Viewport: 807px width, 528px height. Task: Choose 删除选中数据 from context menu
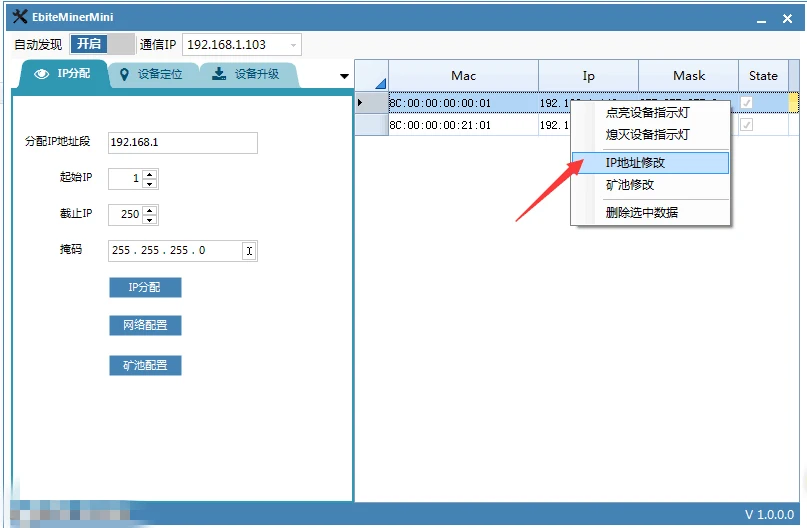(651, 213)
